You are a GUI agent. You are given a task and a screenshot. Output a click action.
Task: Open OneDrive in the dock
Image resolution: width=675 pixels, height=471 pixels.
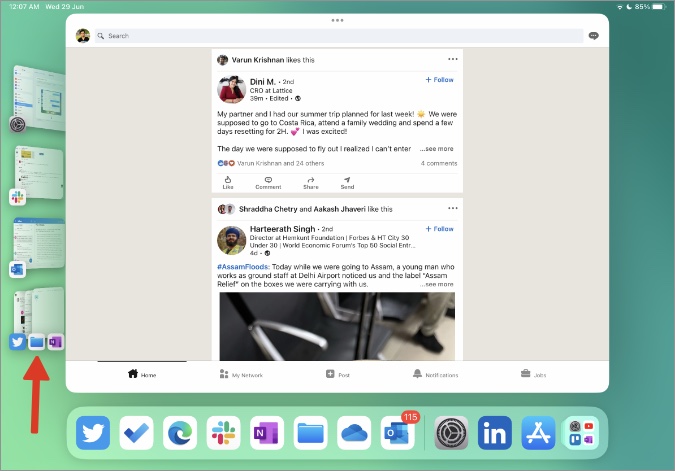coord(354,433)
